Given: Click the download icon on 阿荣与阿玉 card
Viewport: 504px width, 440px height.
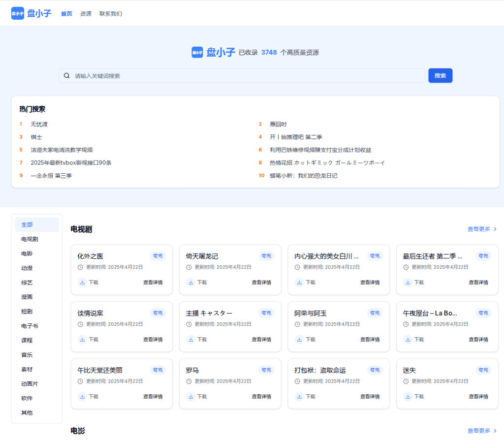Looking at the screenshot, I should coord(299,340).
